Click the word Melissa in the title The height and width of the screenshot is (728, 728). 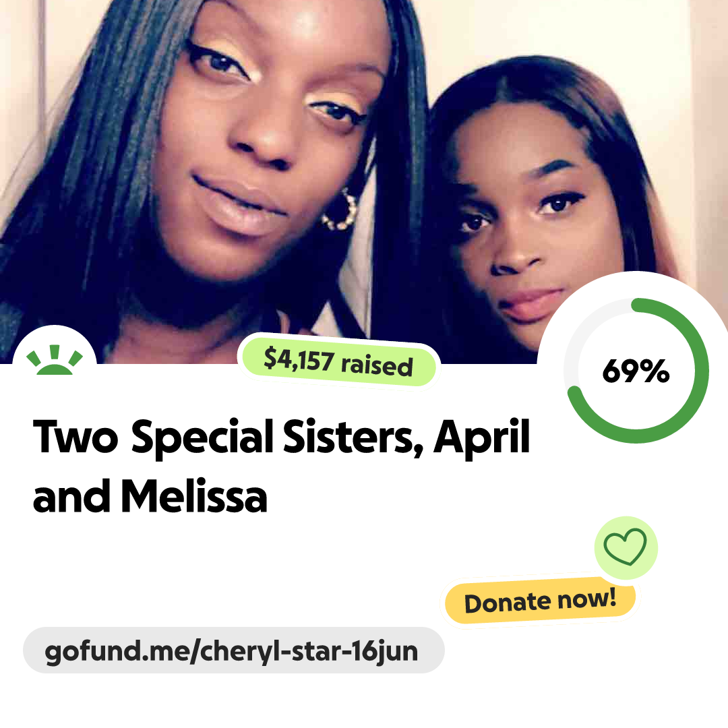[194, 496]
